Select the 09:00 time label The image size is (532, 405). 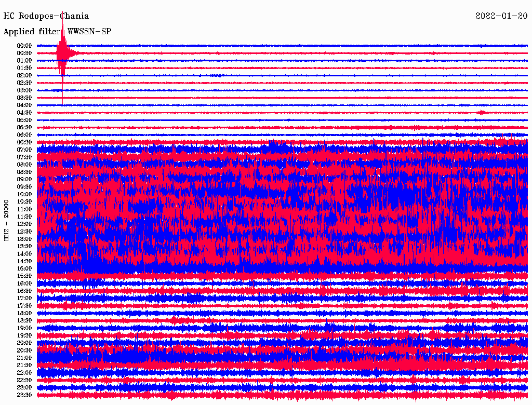point(24,180)
